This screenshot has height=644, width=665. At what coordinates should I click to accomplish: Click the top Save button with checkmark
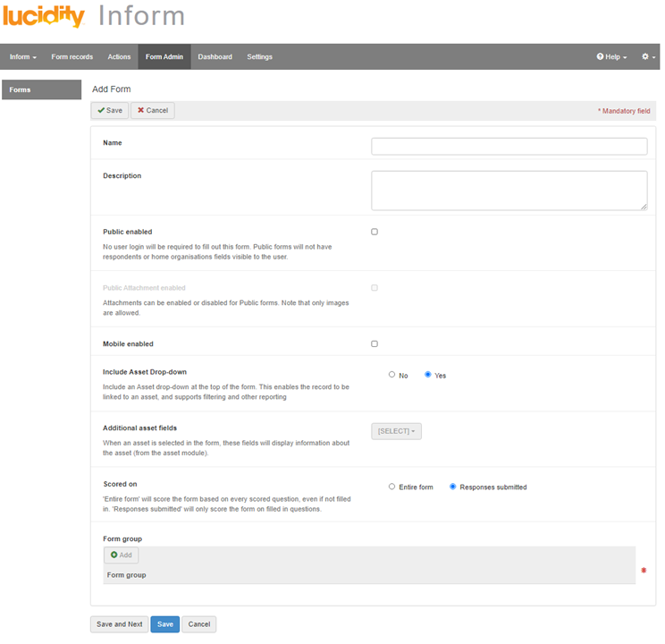[110, 110]
